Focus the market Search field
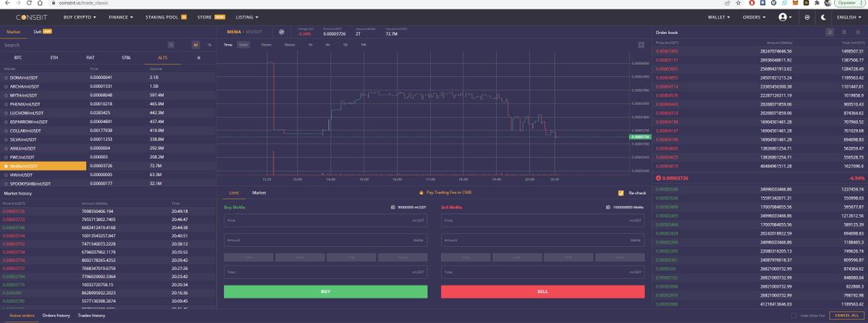The image size is (868, 323). [83, 45]
